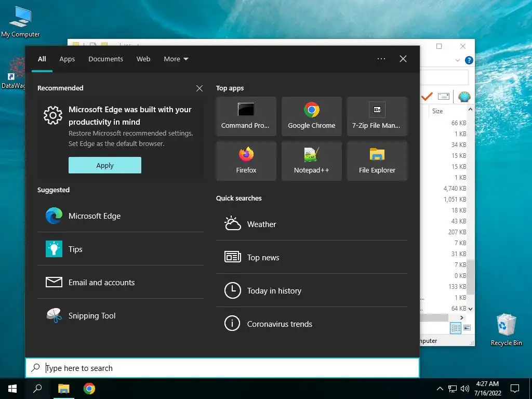This screenshot has width=532, height=399.
Task: Focus the Type here to search box
Action: coord(222,368)
